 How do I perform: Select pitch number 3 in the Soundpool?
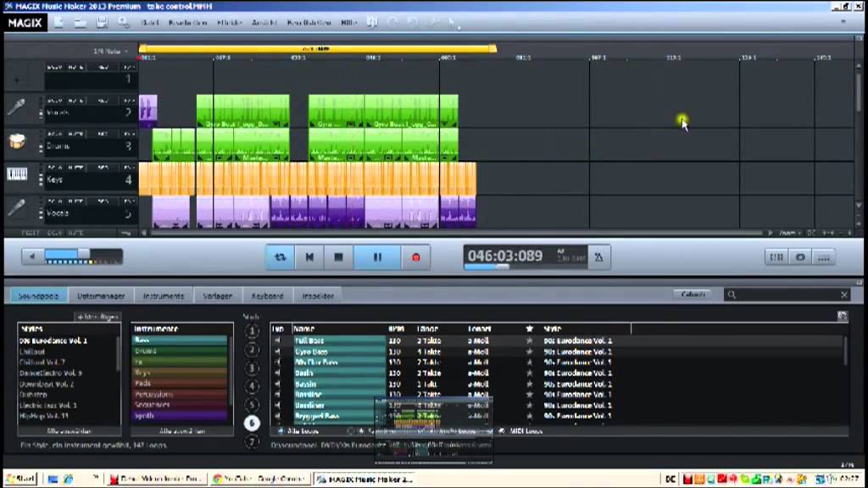pyautogui.click(x=252, y=368)
